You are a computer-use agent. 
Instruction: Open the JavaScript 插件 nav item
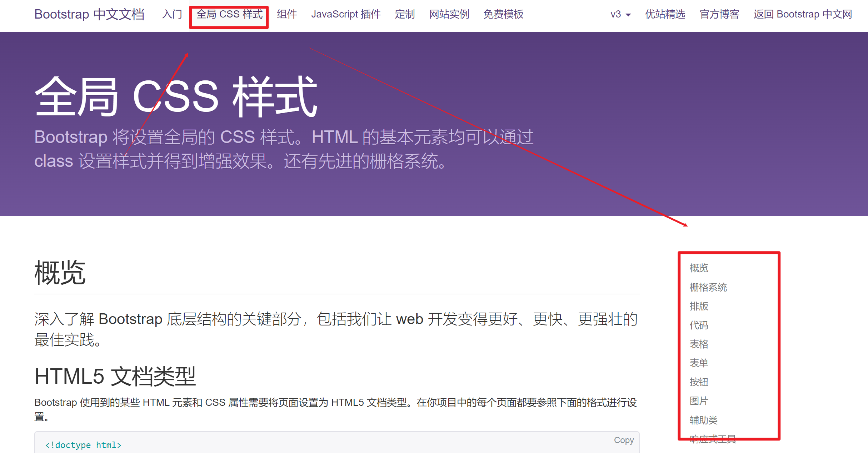346,14
